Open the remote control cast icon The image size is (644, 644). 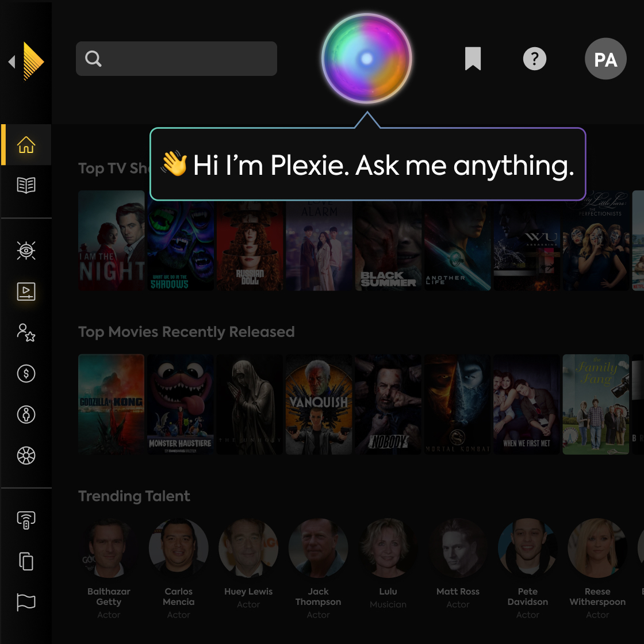pyautogui.click(x=26, y=520)
